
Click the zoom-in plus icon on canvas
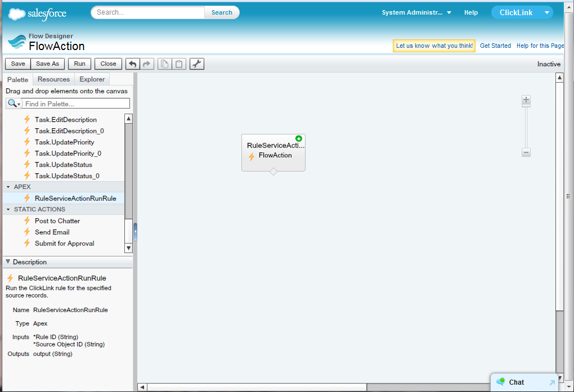click(x=526, y=100)
